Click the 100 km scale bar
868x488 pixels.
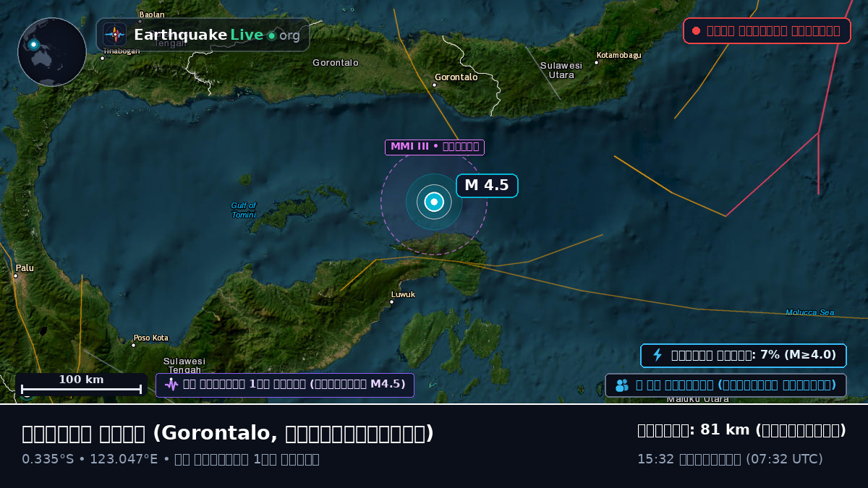coord(81,385)
